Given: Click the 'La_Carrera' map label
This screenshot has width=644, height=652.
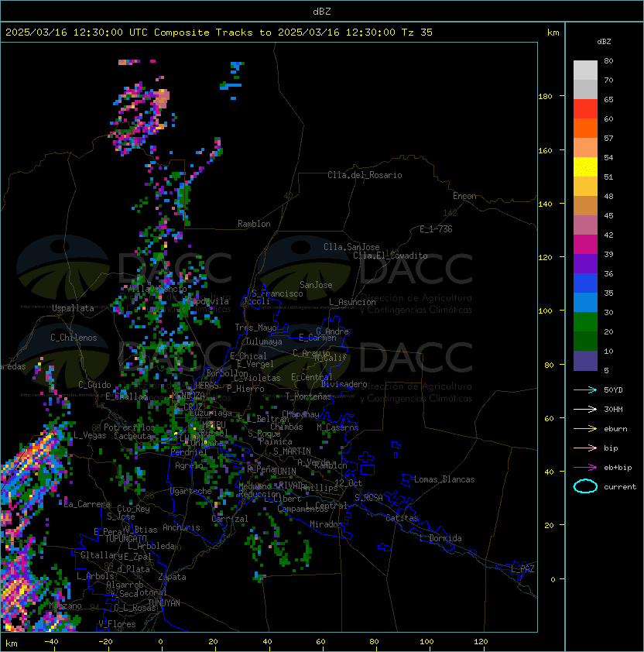Looking at the screenshot, I should click(x=87, y=504).
